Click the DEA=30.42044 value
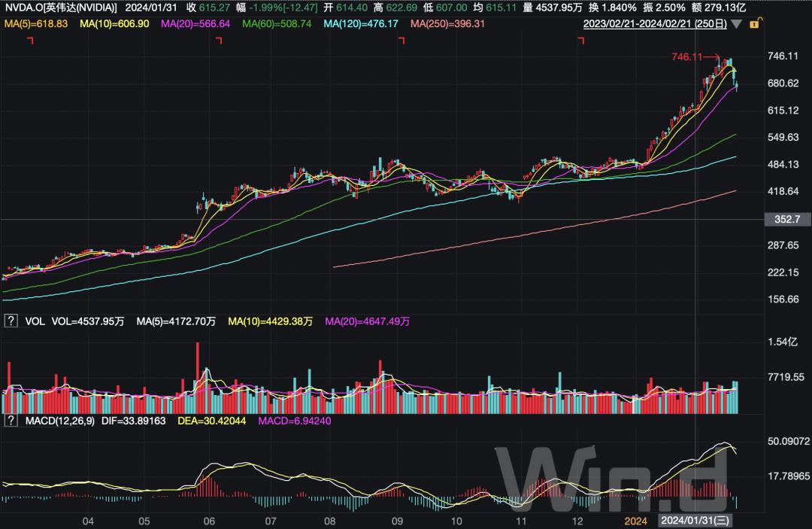 tap(212, 421)
